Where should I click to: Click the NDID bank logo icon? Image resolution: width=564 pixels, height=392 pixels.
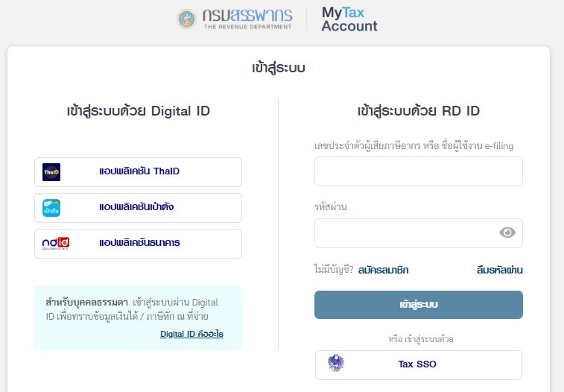(x=56, y=244)
